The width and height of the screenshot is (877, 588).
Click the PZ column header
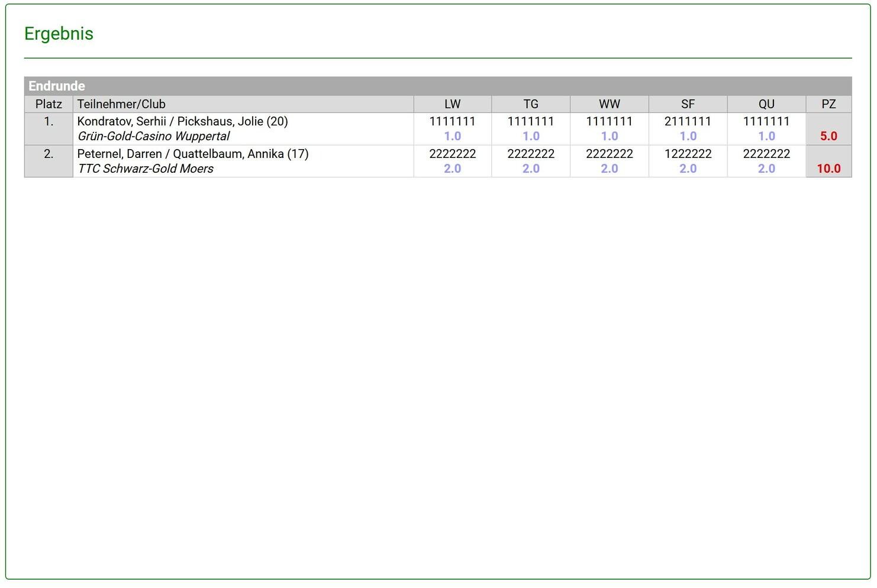828,104
